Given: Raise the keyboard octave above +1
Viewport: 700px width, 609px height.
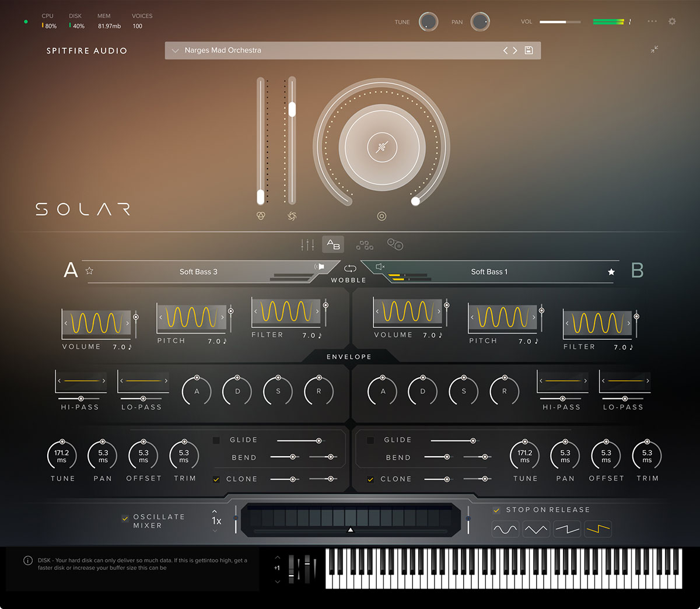Looking at the screenshot, I should [x=277, y=558].
